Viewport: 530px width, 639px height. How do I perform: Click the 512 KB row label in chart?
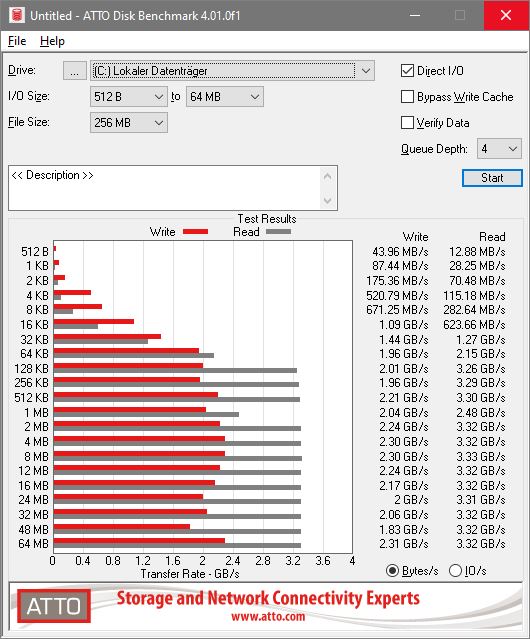click(31, 398)
